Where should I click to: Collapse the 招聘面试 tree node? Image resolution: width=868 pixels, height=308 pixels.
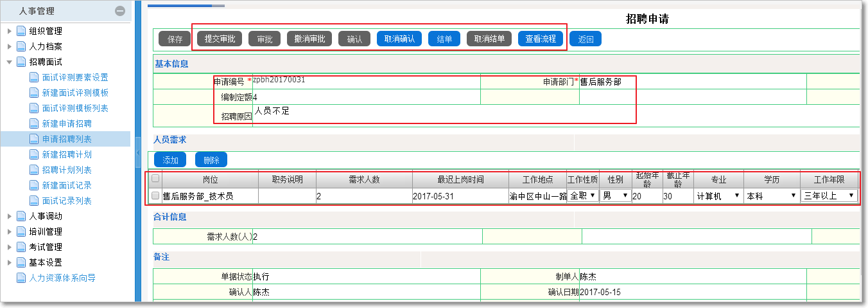coord(9,62)
